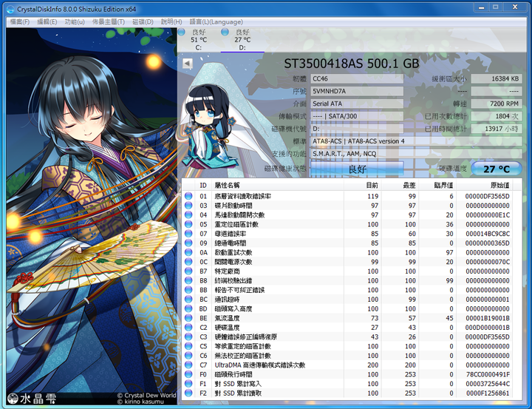Click the status icon for attribute C2
This screenshot has height=409, width=532.
click(x=188, y=328)
